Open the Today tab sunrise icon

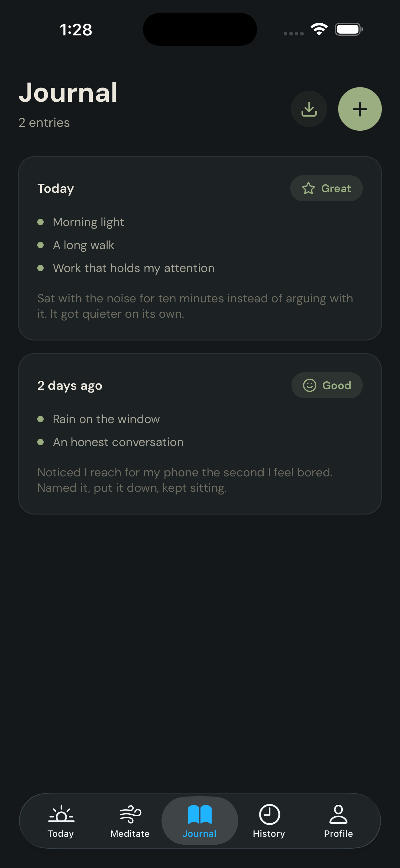click(x=61, y=814)
